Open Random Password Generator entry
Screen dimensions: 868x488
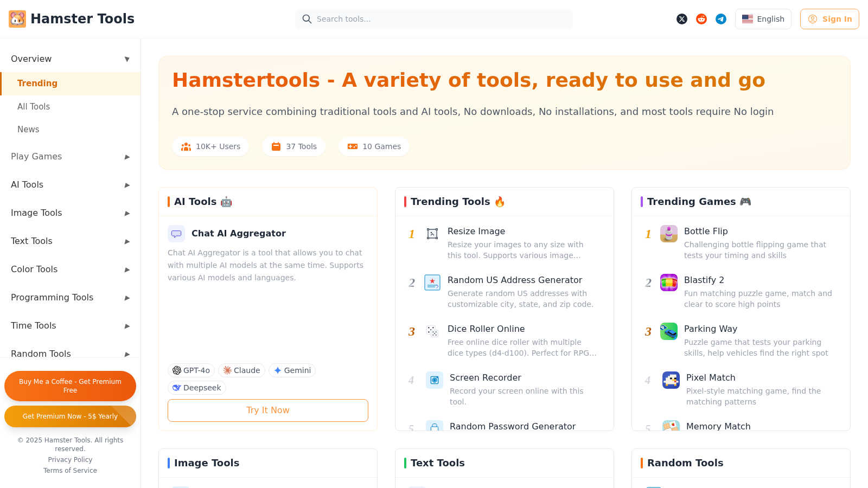pos(513,426)
